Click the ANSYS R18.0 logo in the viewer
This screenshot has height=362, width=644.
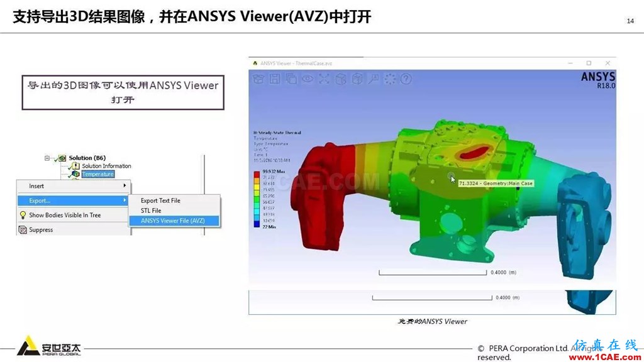pyautogui.click(x=598, y=80)
